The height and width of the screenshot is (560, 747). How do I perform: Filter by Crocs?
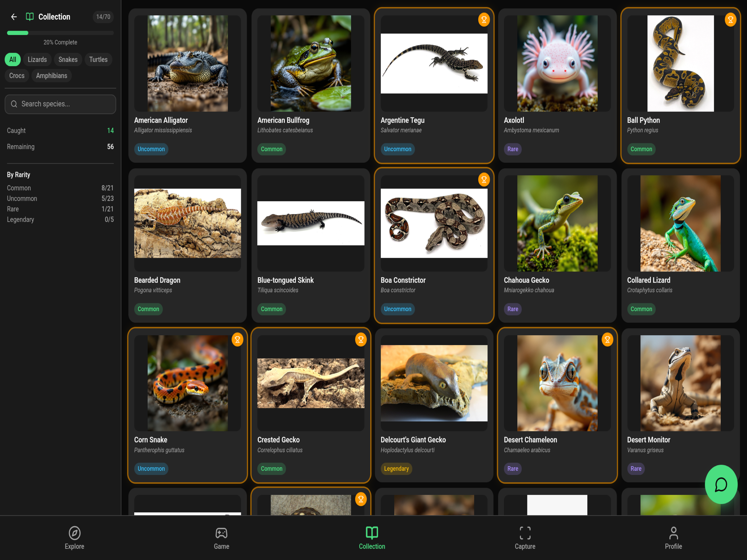tap(17, 76)
